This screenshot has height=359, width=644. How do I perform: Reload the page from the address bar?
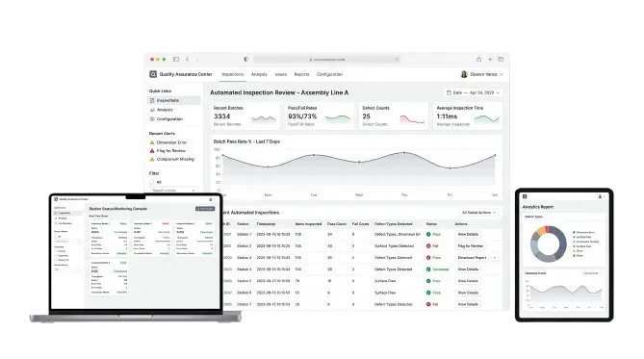(x=397, y=60)
